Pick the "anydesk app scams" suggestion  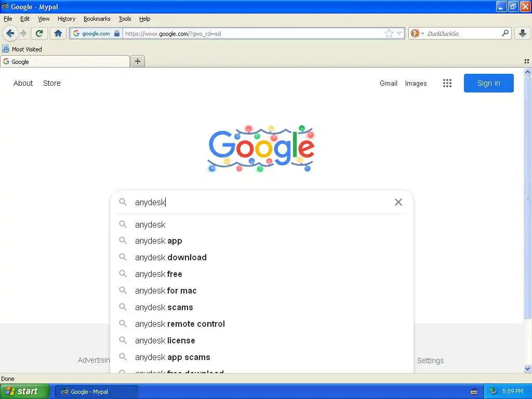coord(261,357)
